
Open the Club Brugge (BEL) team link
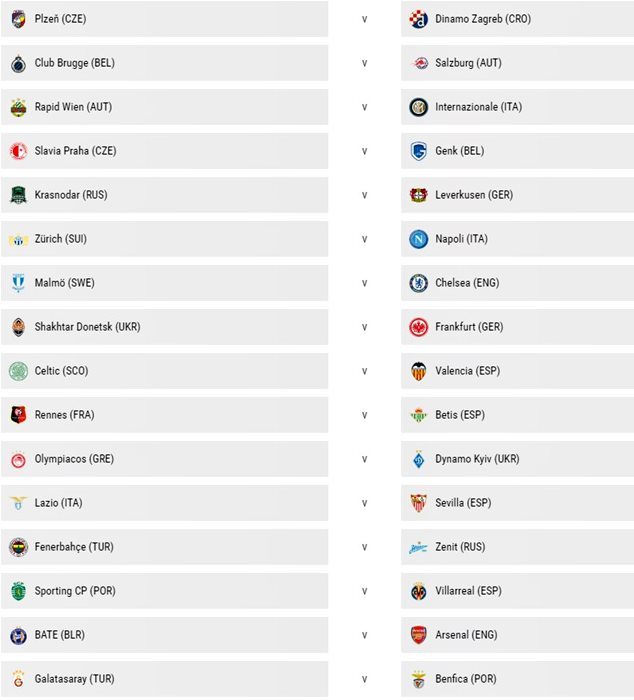click(75, 63)
